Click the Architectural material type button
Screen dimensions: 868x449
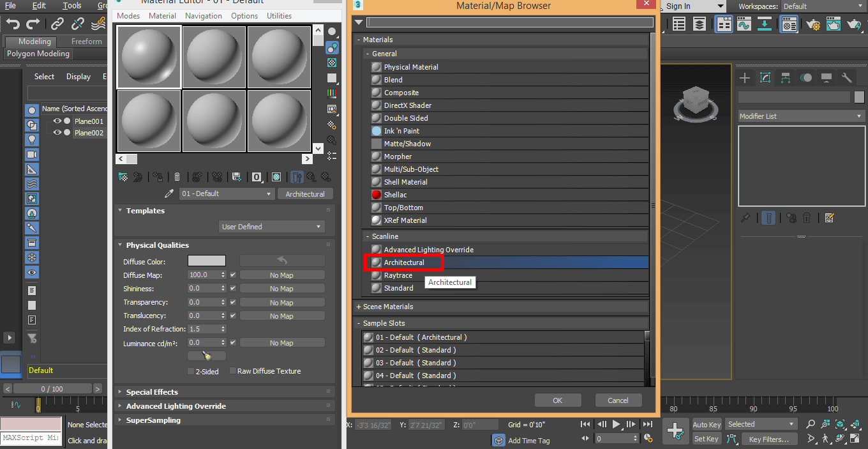pos(305,194)
